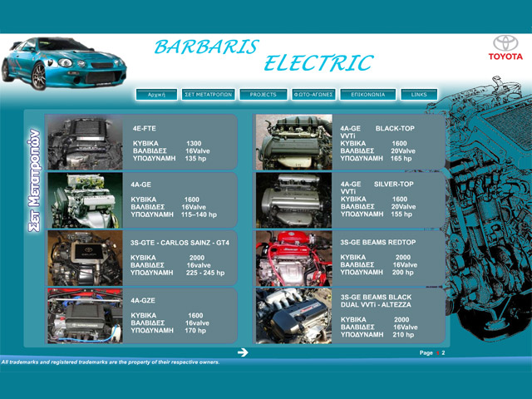Click the white next-page arrow icon
Screen dimensions: 532x399
[243, 352]
